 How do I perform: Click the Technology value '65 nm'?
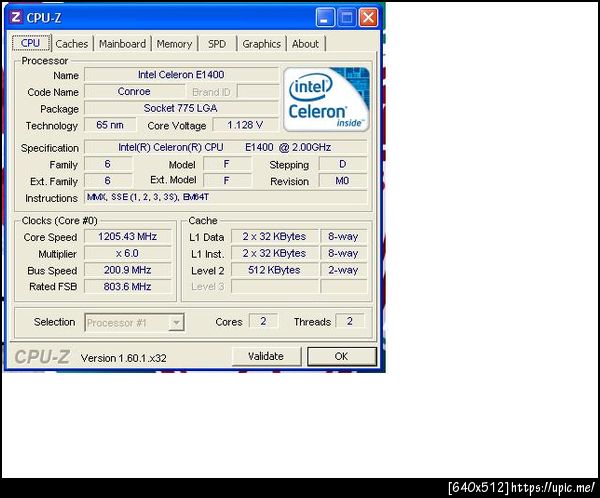[110, 125]
